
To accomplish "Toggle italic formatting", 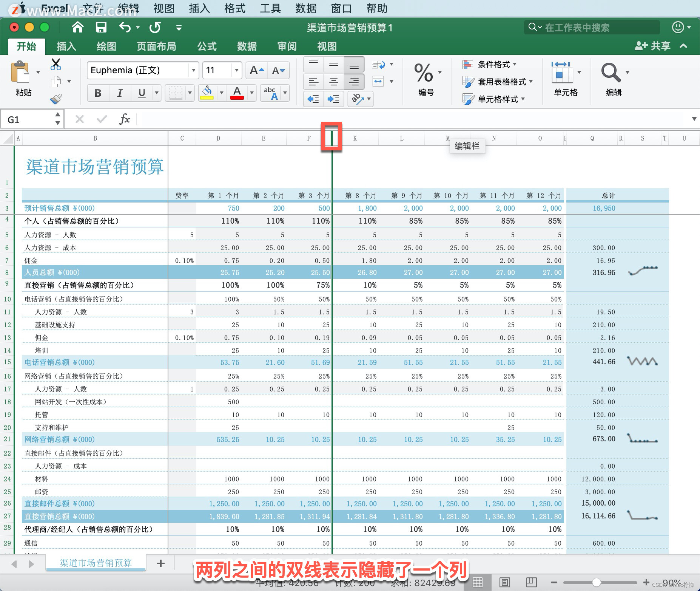I will click(x=120, y=93).
